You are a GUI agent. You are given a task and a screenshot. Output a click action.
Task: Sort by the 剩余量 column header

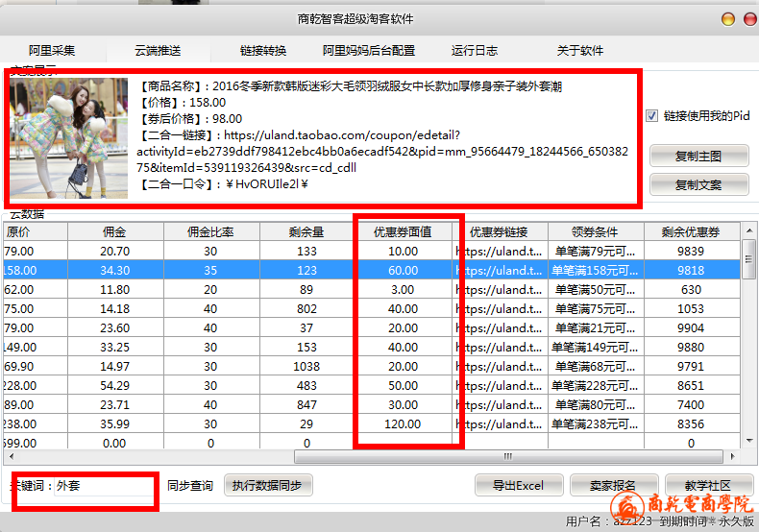pyautogui.click(x=306, y=231)
